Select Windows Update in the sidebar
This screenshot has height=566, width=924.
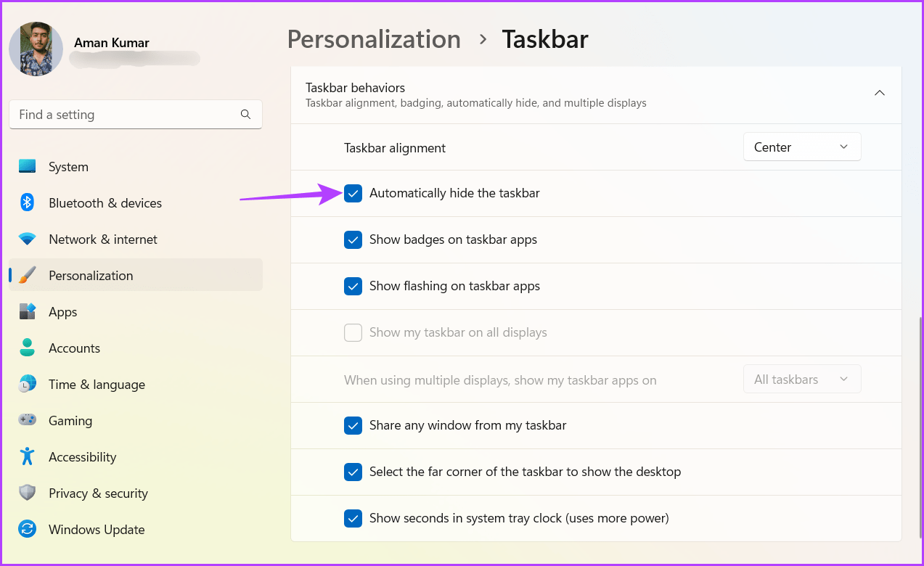[96, 529]
